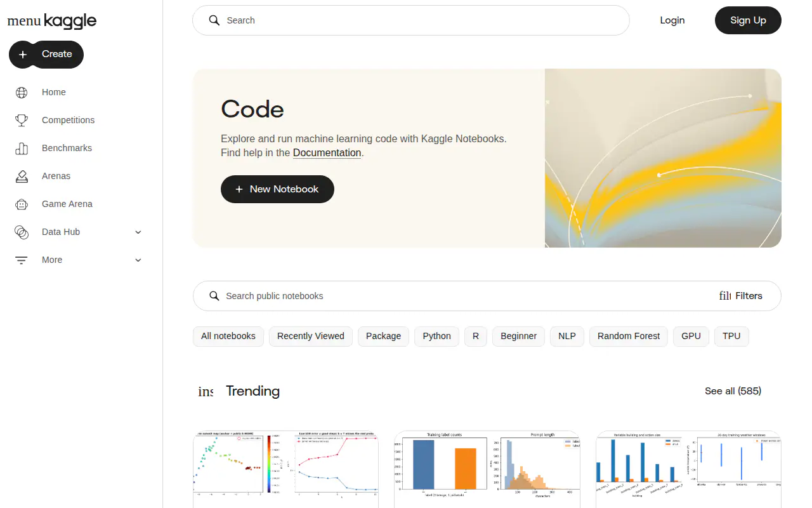Click the Home globe icon in sidebar
The width and height of the screenshot is (812, 508).
point(22,92)
